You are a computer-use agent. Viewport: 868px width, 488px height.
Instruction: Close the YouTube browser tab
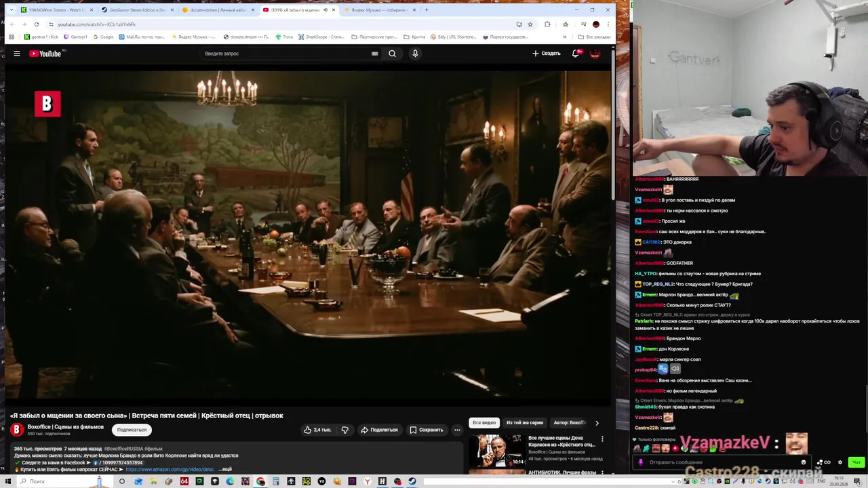click(334, 10)
